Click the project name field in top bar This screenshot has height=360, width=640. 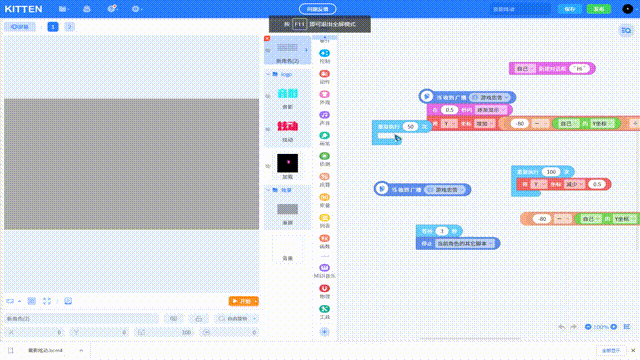(x=520, y=9)
